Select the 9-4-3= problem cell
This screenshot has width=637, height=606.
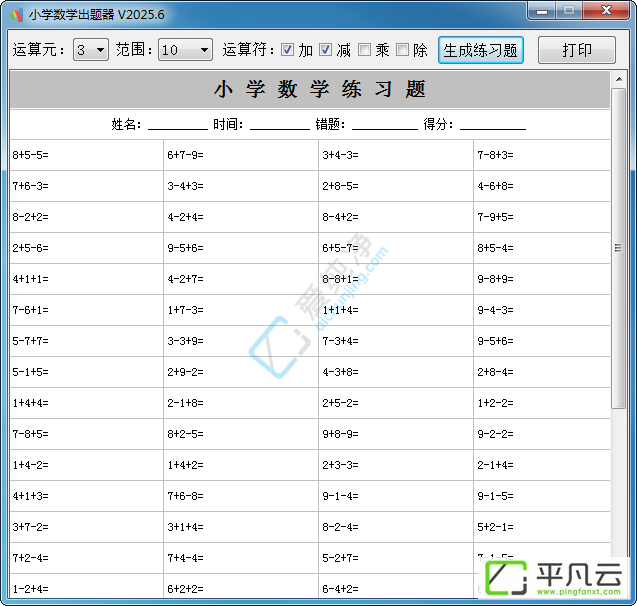coord(542,310)
